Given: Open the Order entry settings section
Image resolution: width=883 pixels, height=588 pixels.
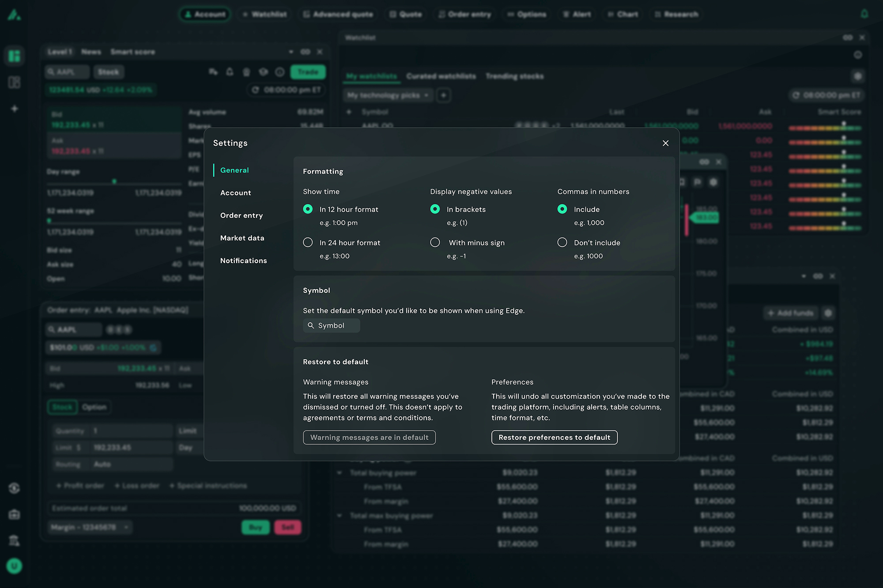Looking at the screenshot, I should tap(241, 215).
